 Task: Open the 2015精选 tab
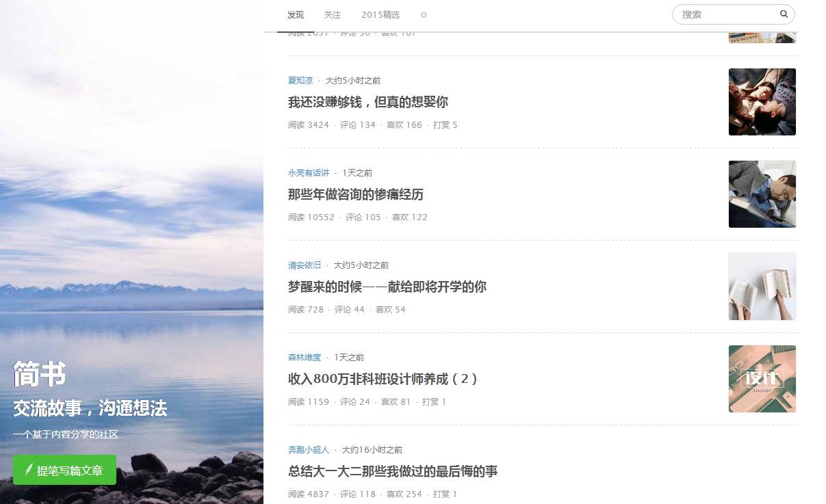(380, 14)
